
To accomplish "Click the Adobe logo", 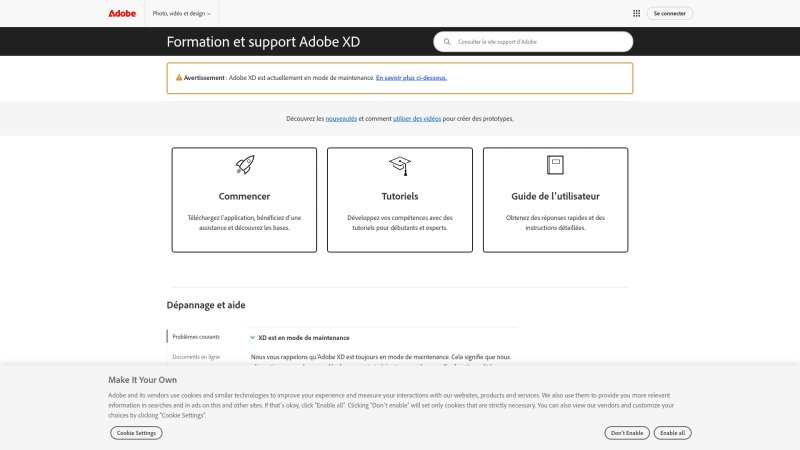I will pyautogui.click(x=122, y=13).
